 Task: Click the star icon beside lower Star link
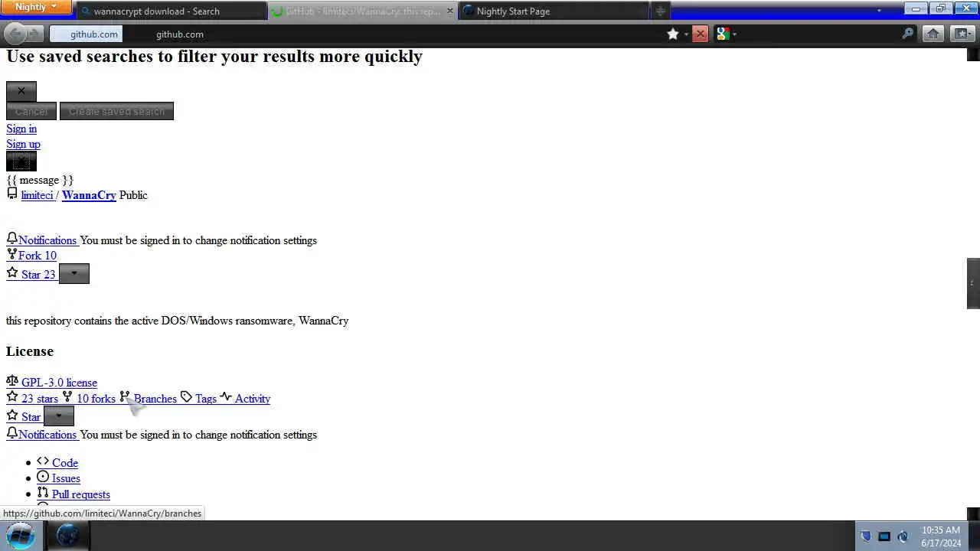pyautogui.click(x=12, y=416)
